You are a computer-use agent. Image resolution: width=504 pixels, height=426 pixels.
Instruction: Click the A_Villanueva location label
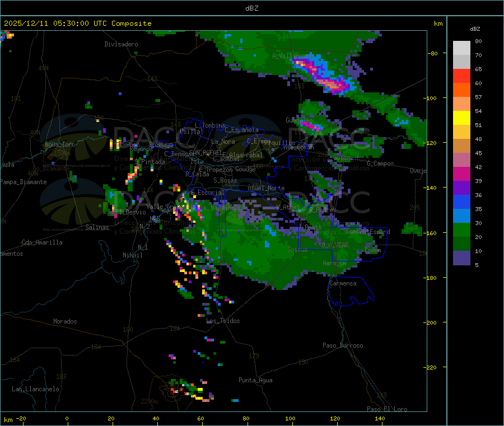pyautogui.click(x=292, y=56)
